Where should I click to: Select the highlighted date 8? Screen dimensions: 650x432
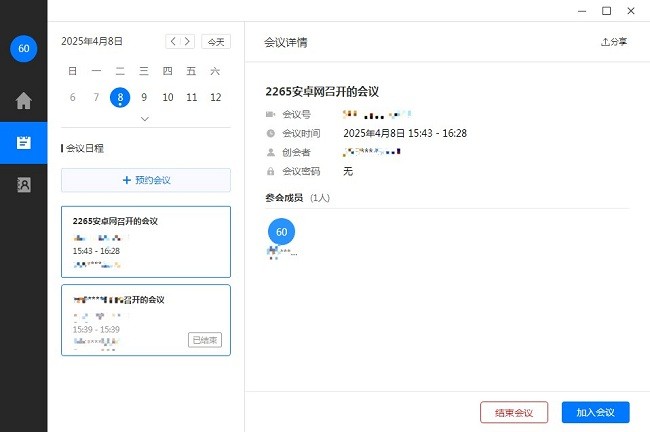click(120, 97)
